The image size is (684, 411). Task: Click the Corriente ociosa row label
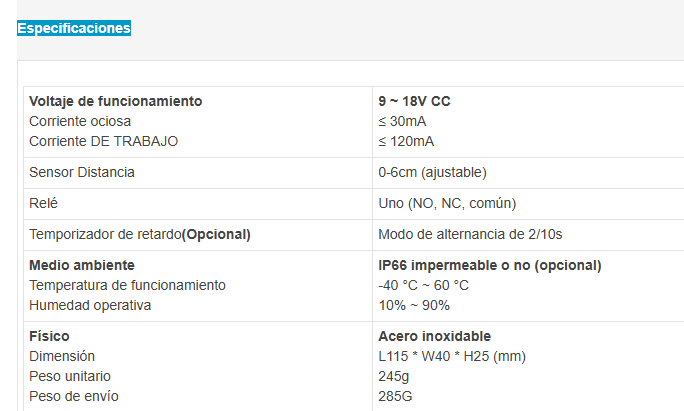pos(80,121)
